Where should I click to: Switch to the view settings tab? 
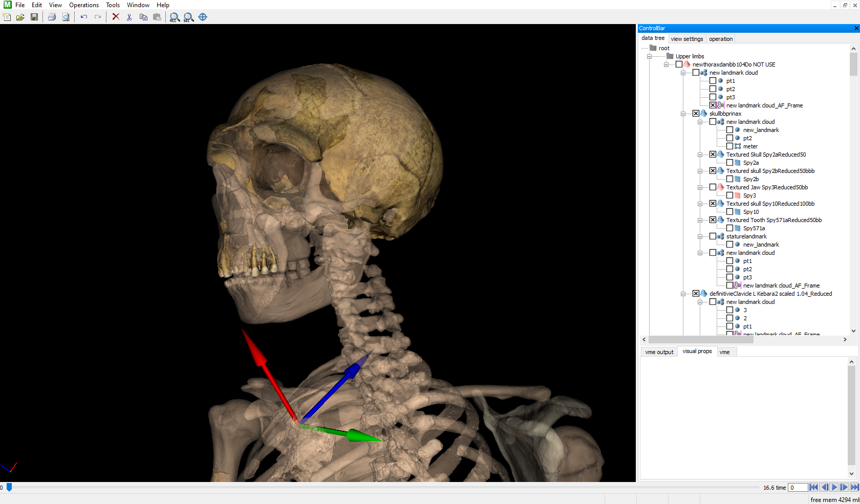pos(686,39)
